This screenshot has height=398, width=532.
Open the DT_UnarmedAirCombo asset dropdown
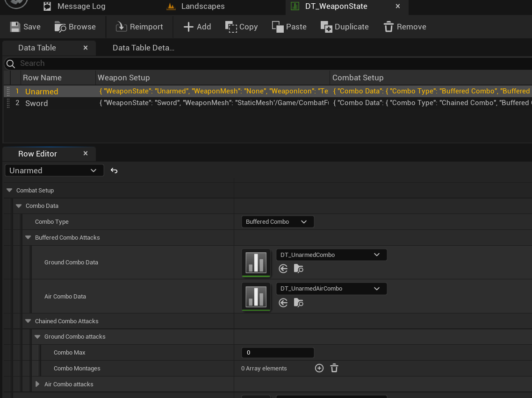(x=331, y=289)
